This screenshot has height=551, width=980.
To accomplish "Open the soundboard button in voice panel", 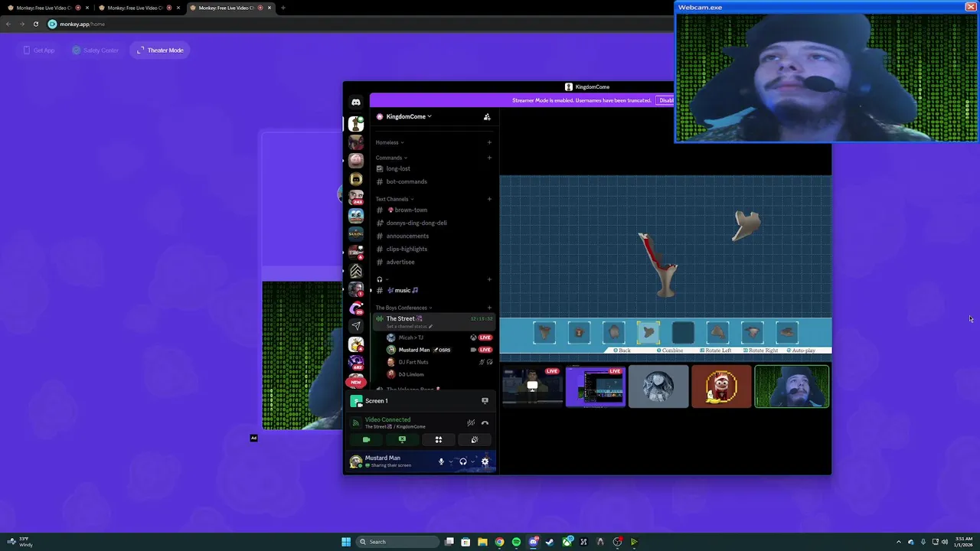I will pyautogui.click(x=475, y=439).
